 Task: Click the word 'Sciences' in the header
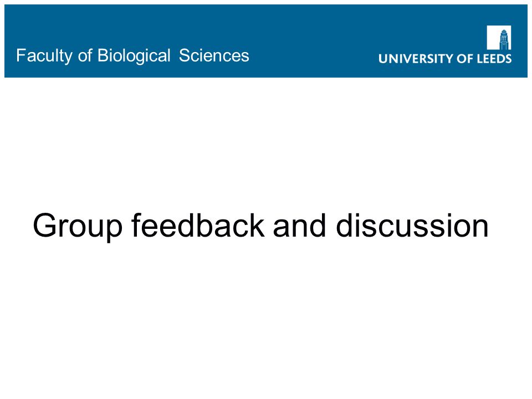pos(214,55)
